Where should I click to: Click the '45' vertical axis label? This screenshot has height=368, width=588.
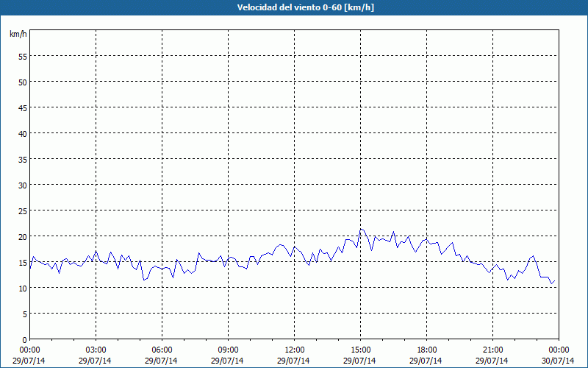[23, 107]
